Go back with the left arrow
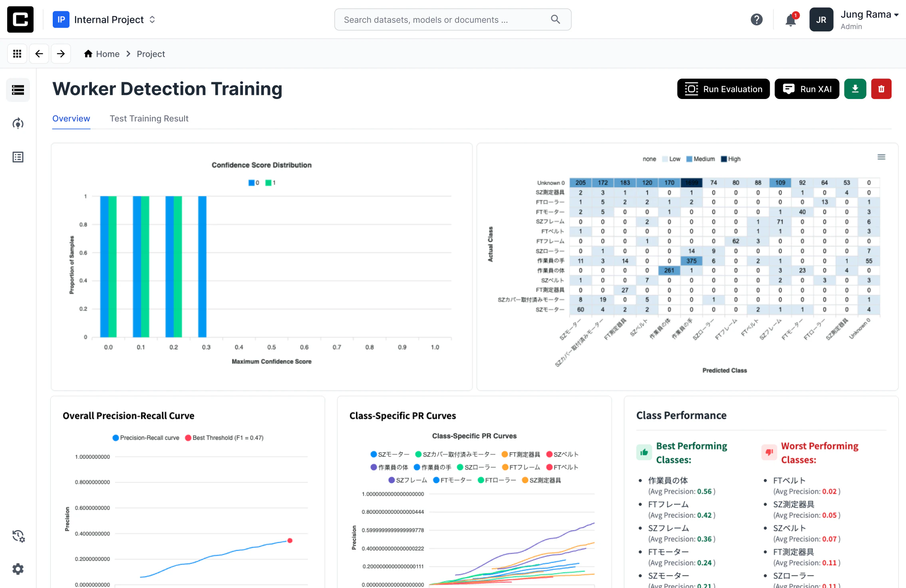Image resolution: width=906 pixels, height=588 pixels. [39, 53]
